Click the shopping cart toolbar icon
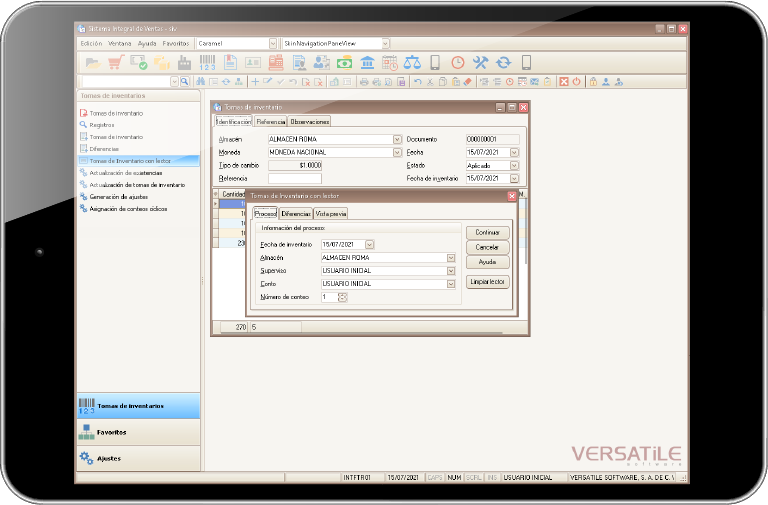Image resolution: width=768 pixels, height=505 pixels. [116, 63]
